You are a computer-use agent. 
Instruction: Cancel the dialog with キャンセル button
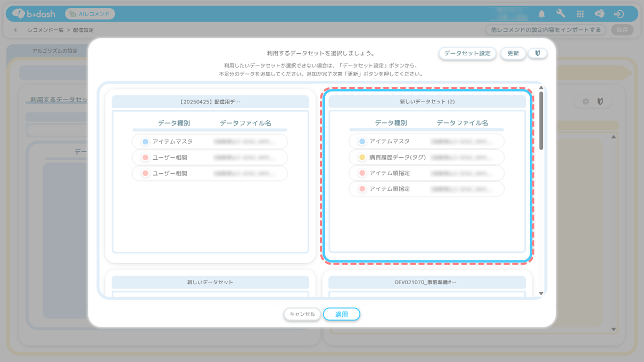[x=302, y=314]
